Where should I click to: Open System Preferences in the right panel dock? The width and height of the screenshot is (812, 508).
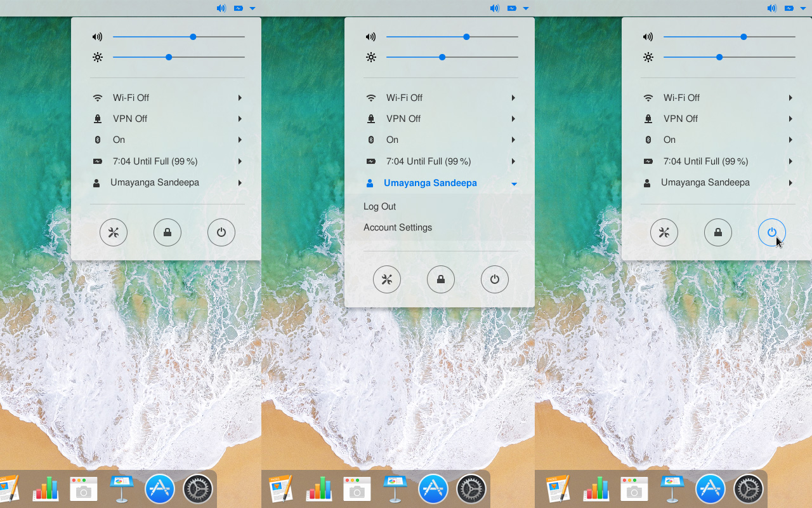point(749,489)
